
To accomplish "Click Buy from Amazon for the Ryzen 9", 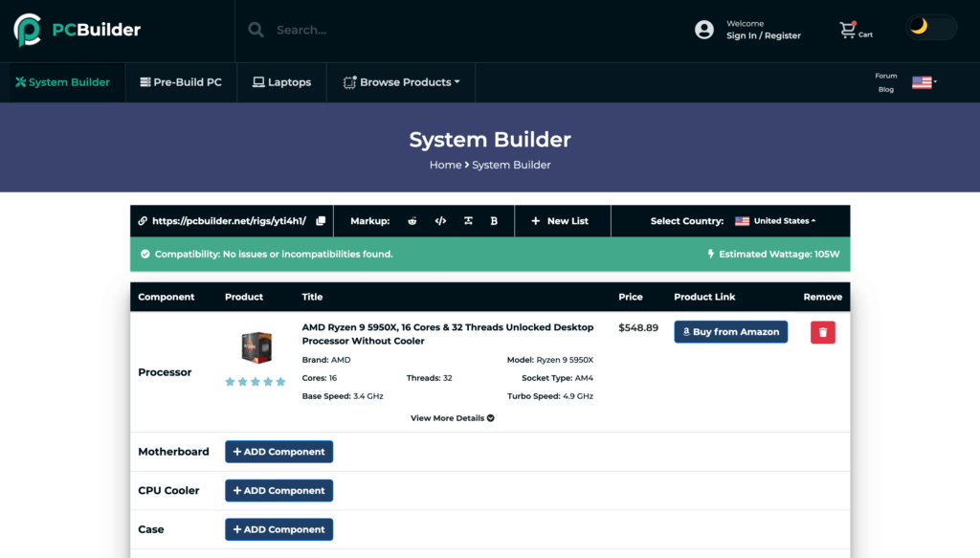I will (730, 331).
